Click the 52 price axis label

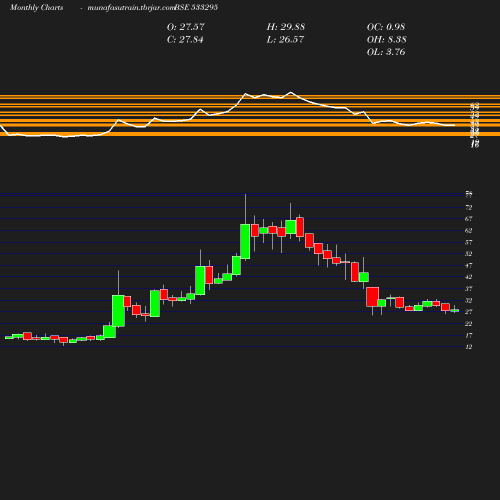(x=469, y=254)
